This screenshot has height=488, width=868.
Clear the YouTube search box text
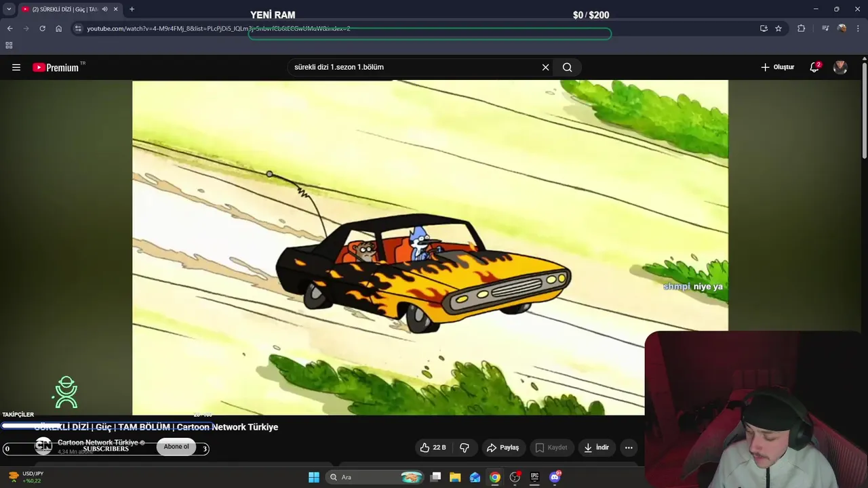coord(545,67)
